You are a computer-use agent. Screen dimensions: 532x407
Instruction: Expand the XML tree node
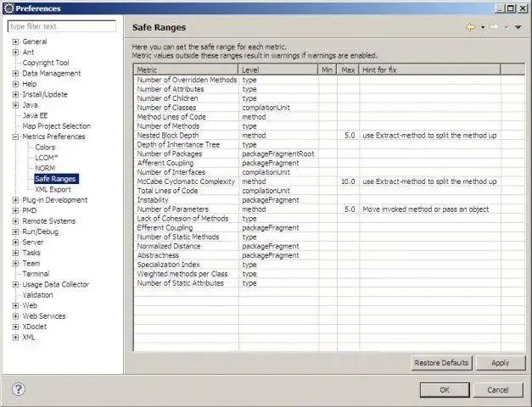[15, 337]
